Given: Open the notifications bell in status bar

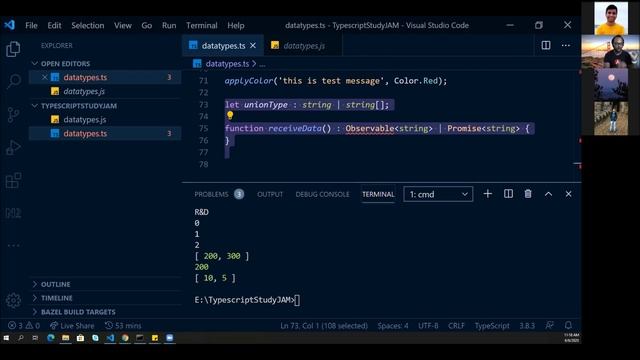Looking at the screenshot, I should (x=568, y=325).
